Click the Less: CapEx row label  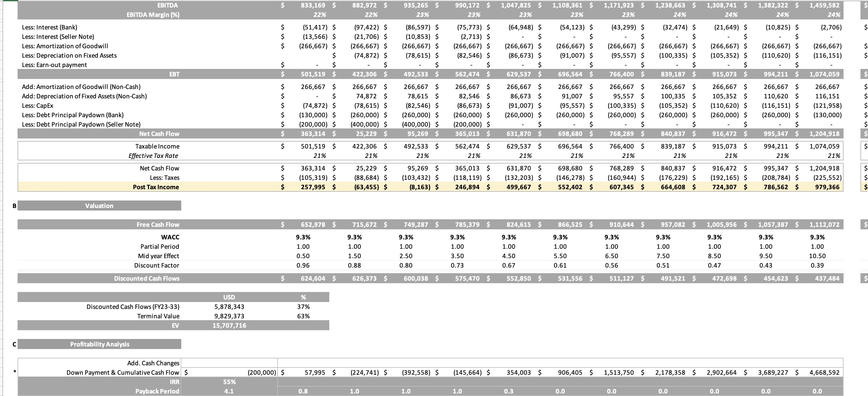(37, 105)
